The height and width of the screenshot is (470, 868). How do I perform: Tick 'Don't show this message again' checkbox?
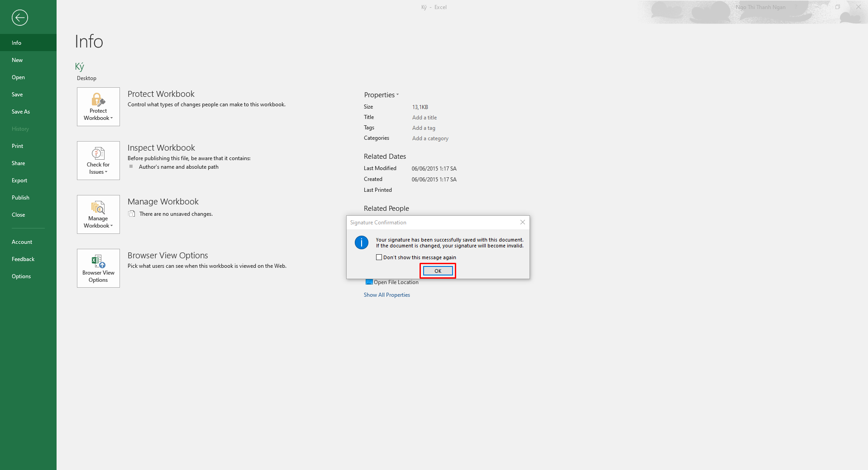coord(379,257)
